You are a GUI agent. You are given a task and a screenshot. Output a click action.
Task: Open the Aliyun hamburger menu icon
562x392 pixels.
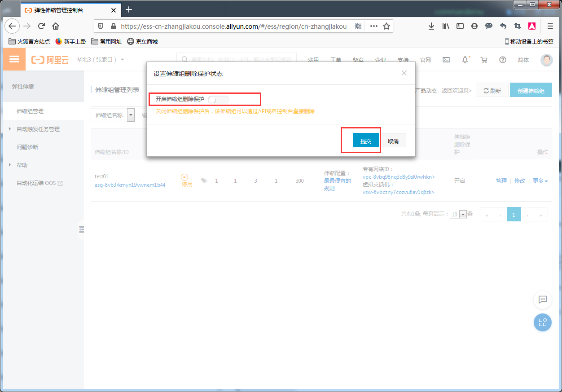point(14,59)
